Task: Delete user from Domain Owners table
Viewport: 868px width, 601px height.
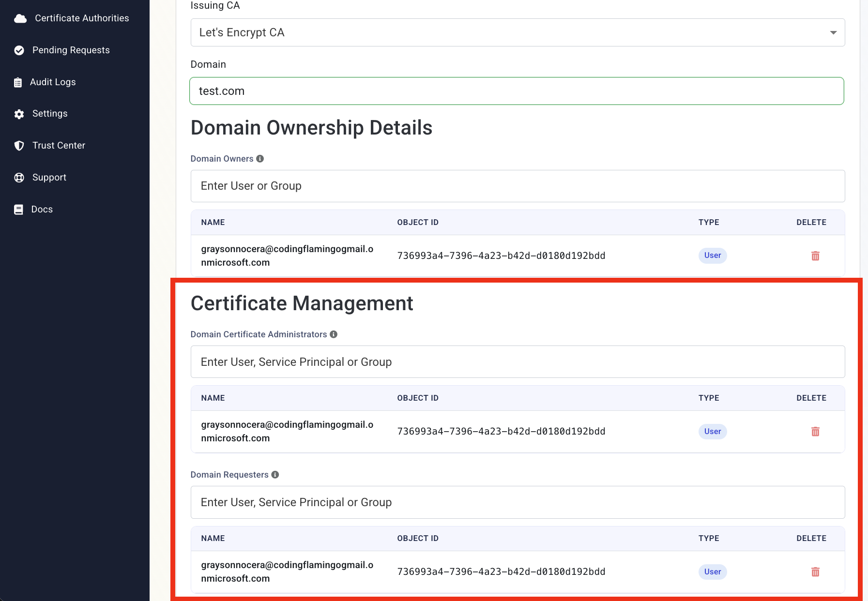Action: click(815, 255)
